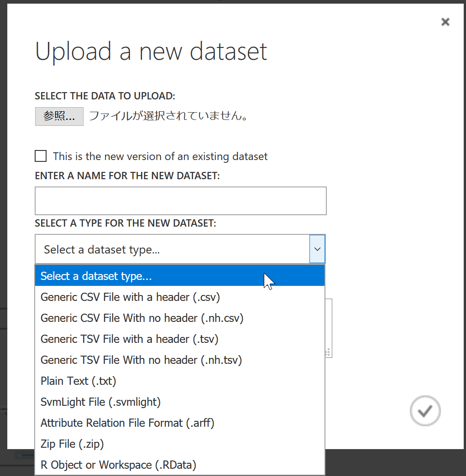Click the 参照... browse file button
This screenshot has width=466, height=476.
[59, 116]
